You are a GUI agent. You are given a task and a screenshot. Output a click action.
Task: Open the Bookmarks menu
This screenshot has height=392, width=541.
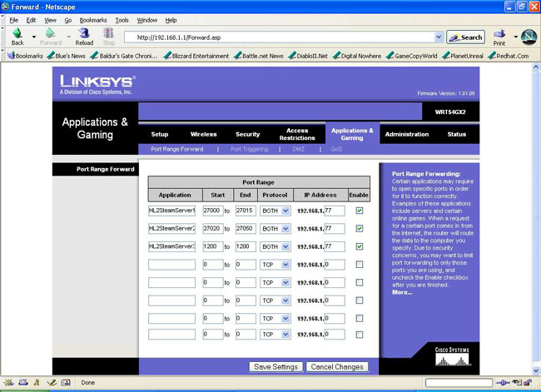[93, 20]
